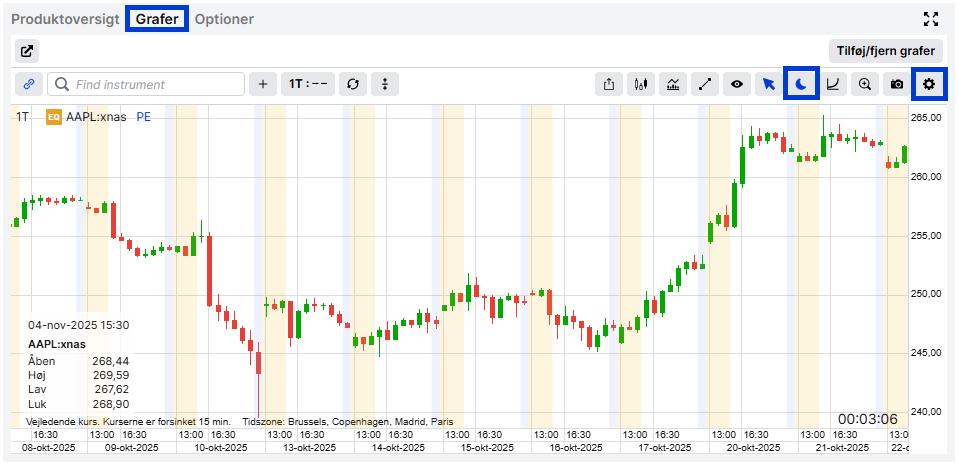This screenshot has height=463, width=958.
Task: Switch to the Optioner tab
Action: pyautogui.click(x=224, y=19)
